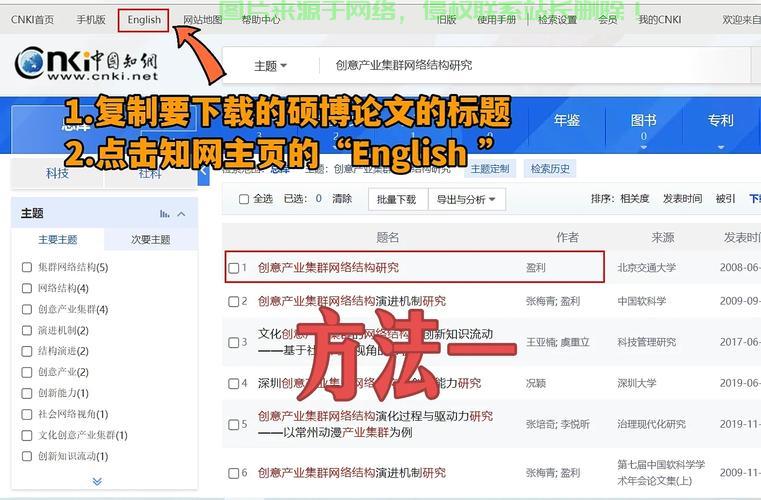Viewport: 761px width, 500px height.
Task: Click the CNKI logo
Action: [86, 63]
